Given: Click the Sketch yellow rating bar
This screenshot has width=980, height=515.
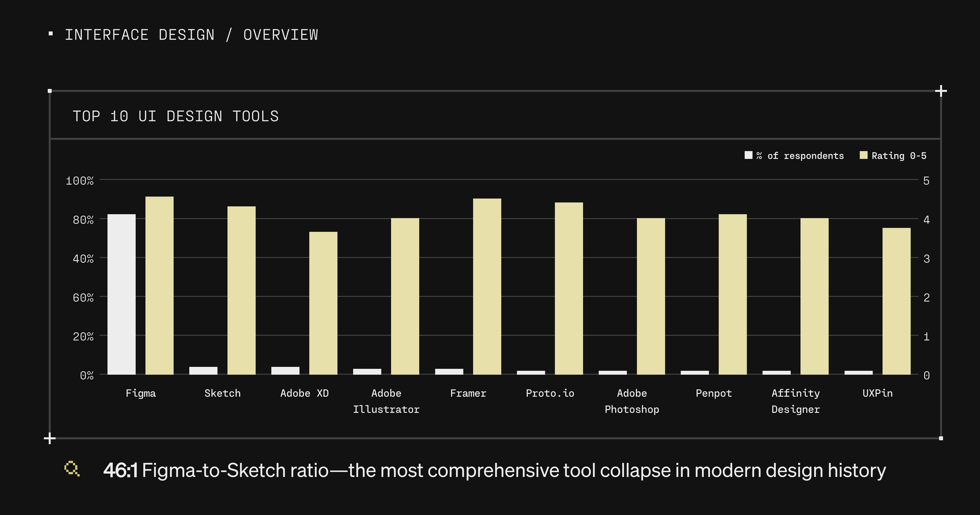Looking at the screenshot, I should click(x=242, y=290).
